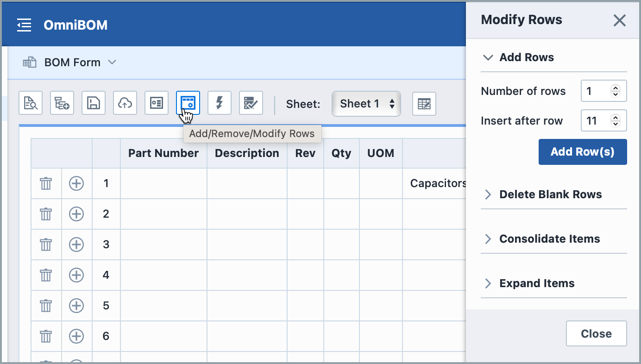
Task: Click the search document toolbar icon
Action: pos(31,103)
